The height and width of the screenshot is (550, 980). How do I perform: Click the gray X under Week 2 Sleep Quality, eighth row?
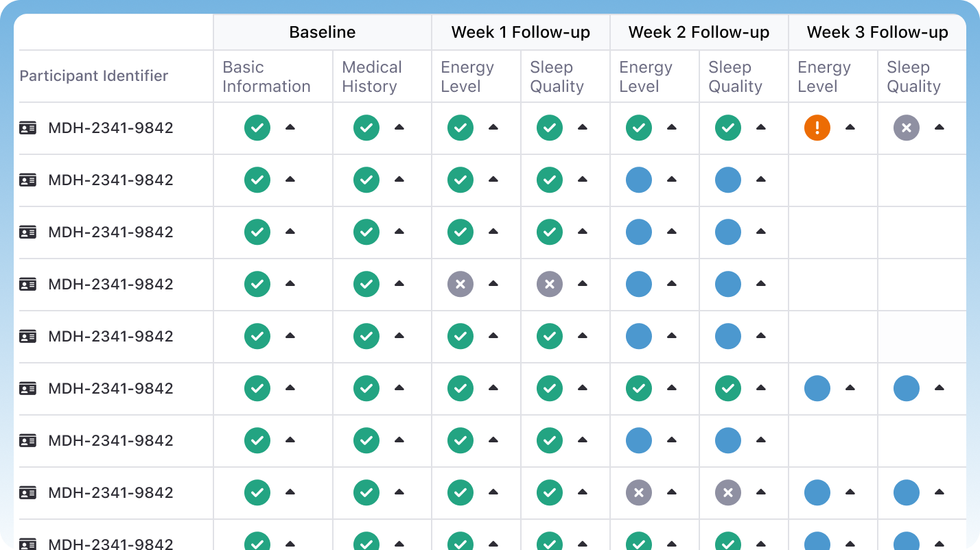pos(727,492)
